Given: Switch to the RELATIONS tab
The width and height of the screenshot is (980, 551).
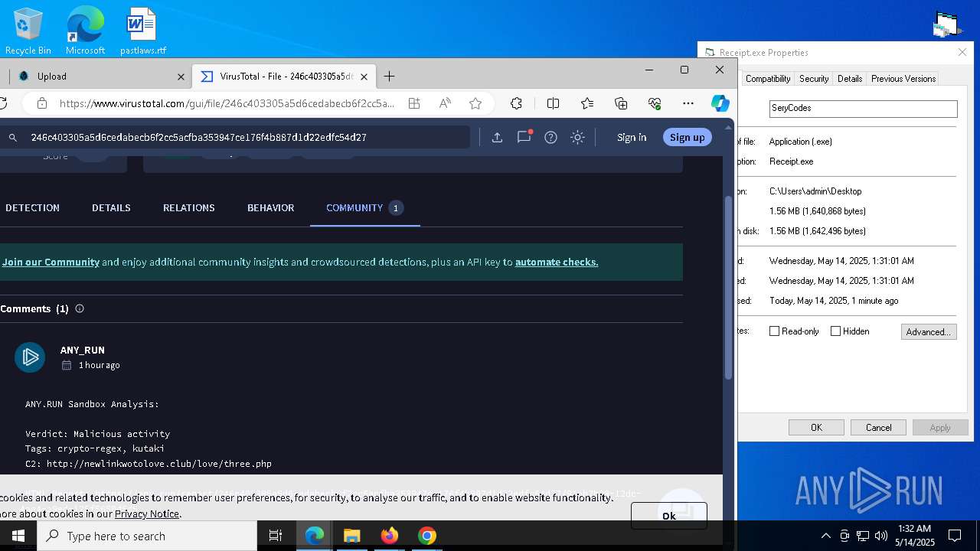Looking at the screenshot, I should click(x=188, y=207).
